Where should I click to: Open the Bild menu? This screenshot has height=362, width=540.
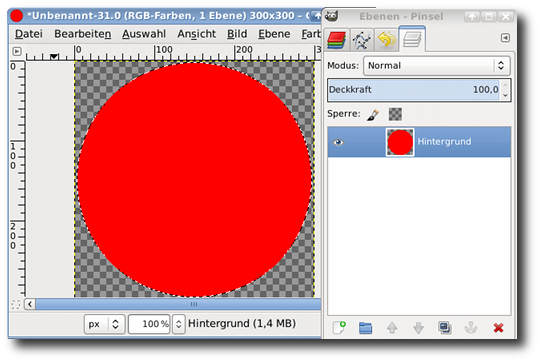click(x=237, y=34)
